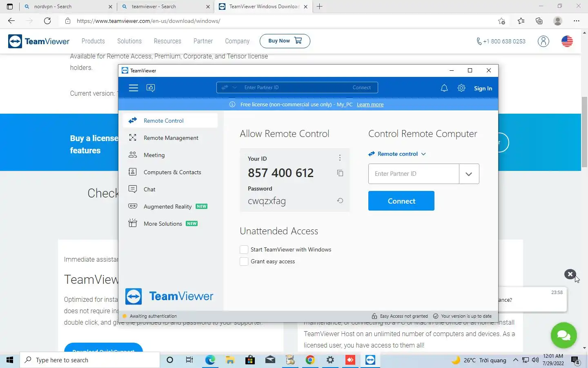Click the browser page vertical scrollbar
Viewport: 588px width, 368px height.
pos(584,132)
